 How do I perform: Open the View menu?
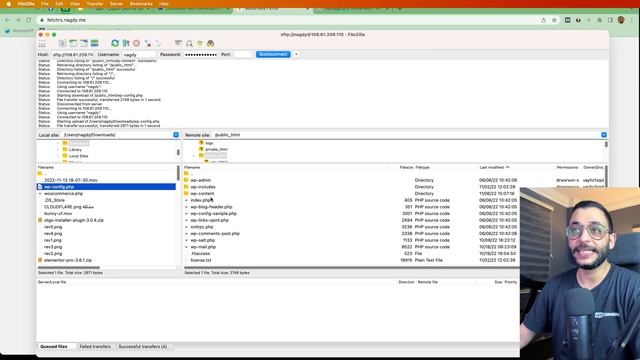[75, 4]
